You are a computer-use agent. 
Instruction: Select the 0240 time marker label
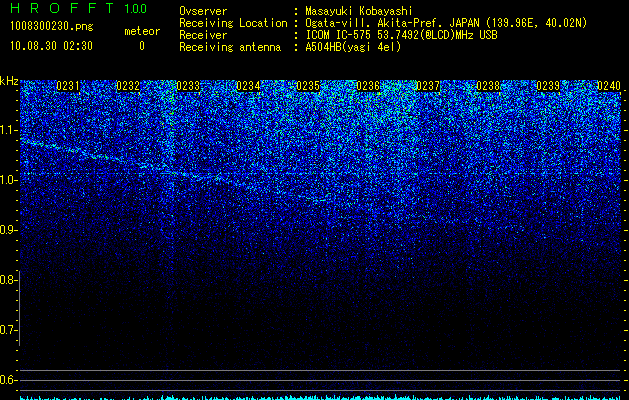[x=609, y=86]
